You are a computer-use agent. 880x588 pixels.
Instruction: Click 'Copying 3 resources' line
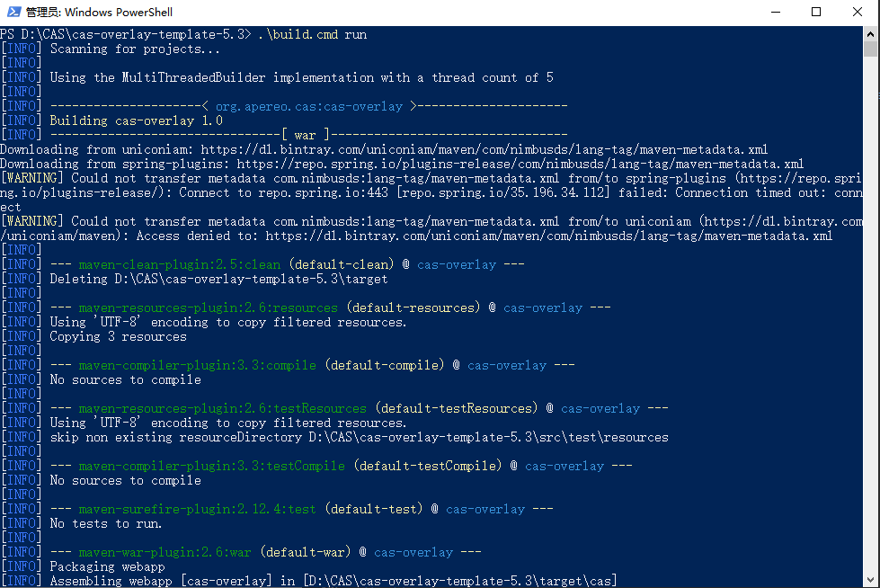pos(93,336)
